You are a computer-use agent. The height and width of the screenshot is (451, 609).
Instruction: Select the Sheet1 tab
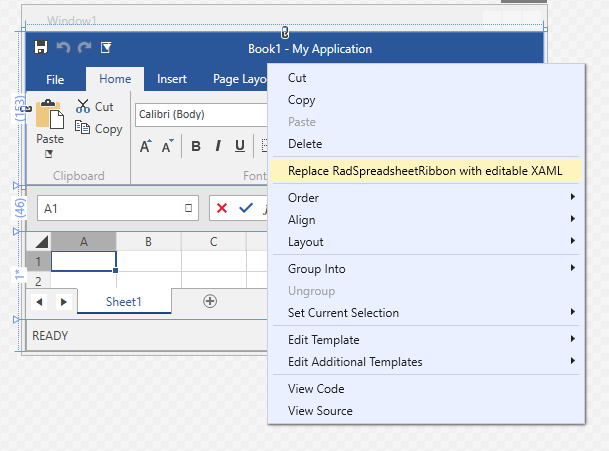[124, 301]
